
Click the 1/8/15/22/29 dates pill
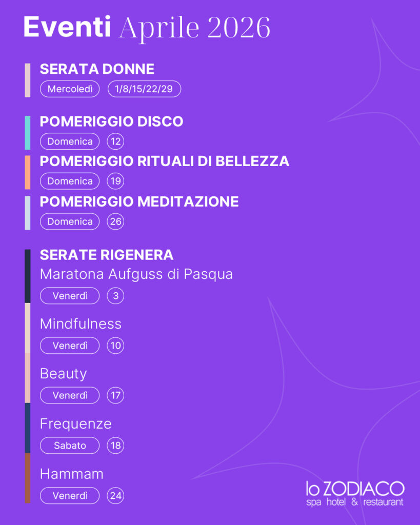[x=144, y=89]
